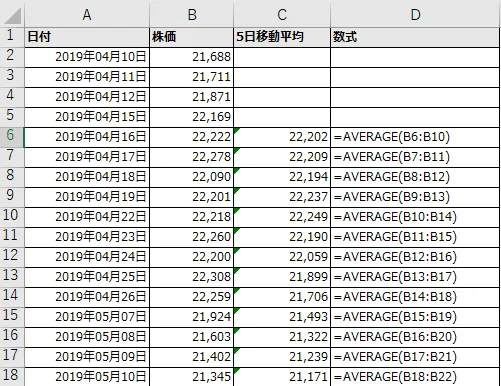The width and height of the screenshot is (501, 386).
Task: Select stock price cell 21,345
Action: [x=192, y=377]
